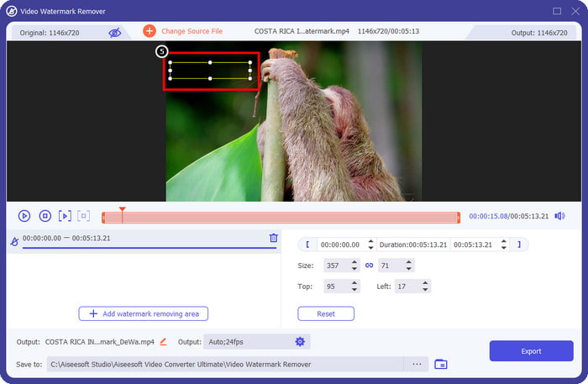Open the save-to folder icon

pos(441,364)
